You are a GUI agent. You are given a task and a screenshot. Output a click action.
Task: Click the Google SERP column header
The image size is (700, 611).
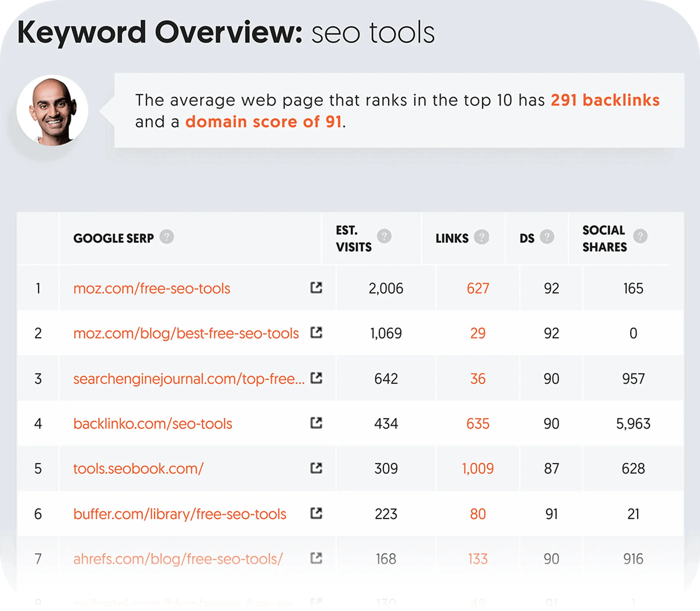113,238
